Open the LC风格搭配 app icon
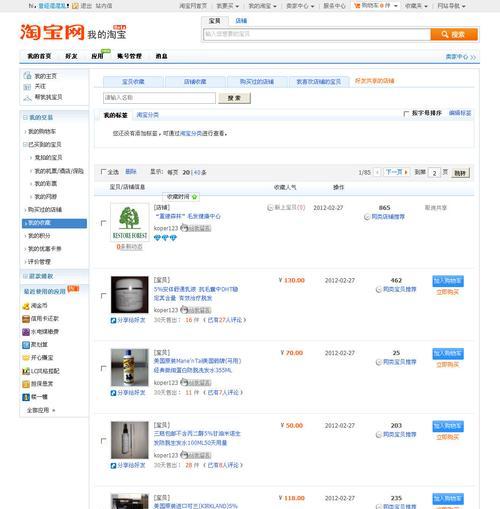The height and width of the screenshot is (509, 500). [26, 371]
